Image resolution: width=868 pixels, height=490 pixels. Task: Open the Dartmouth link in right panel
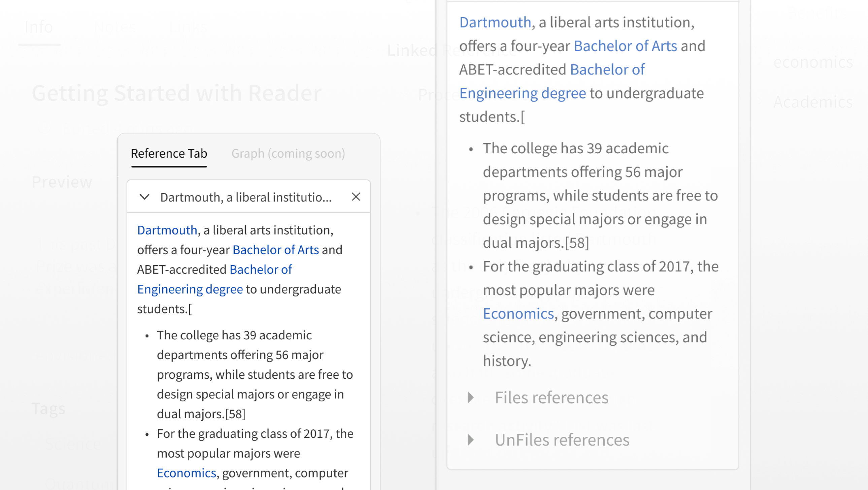[x=495, y=23]
